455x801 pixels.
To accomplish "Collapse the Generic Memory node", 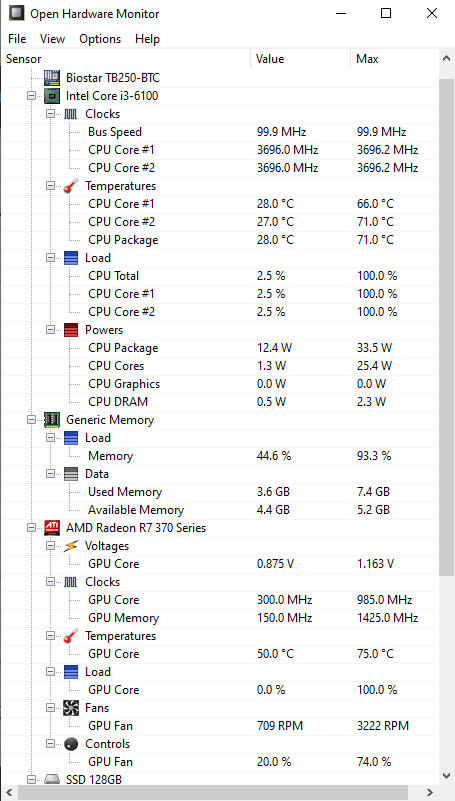I will 32,420.
